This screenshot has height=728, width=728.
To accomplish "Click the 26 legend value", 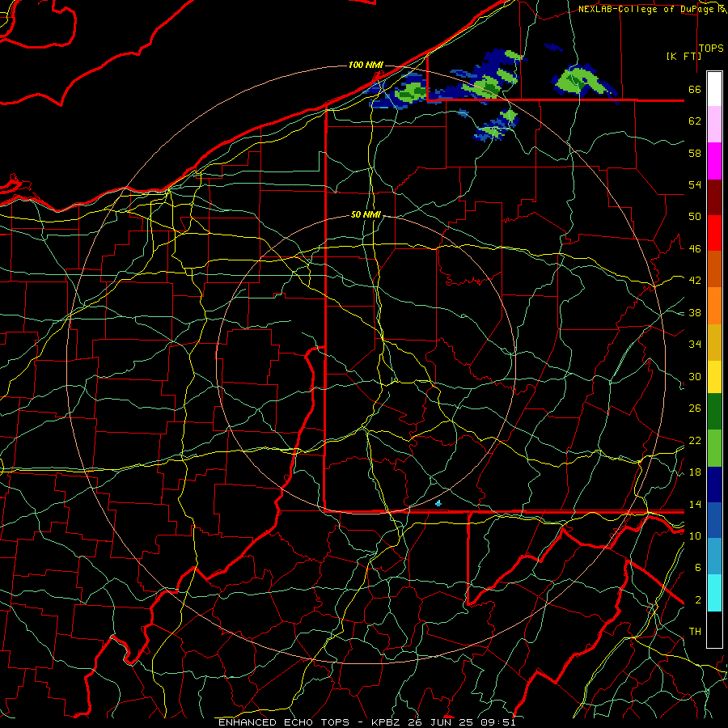I will (695, 408).
